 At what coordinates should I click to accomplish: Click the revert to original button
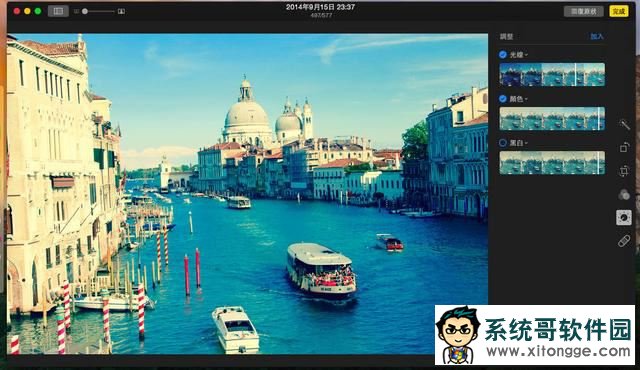(x=583, y=11)
